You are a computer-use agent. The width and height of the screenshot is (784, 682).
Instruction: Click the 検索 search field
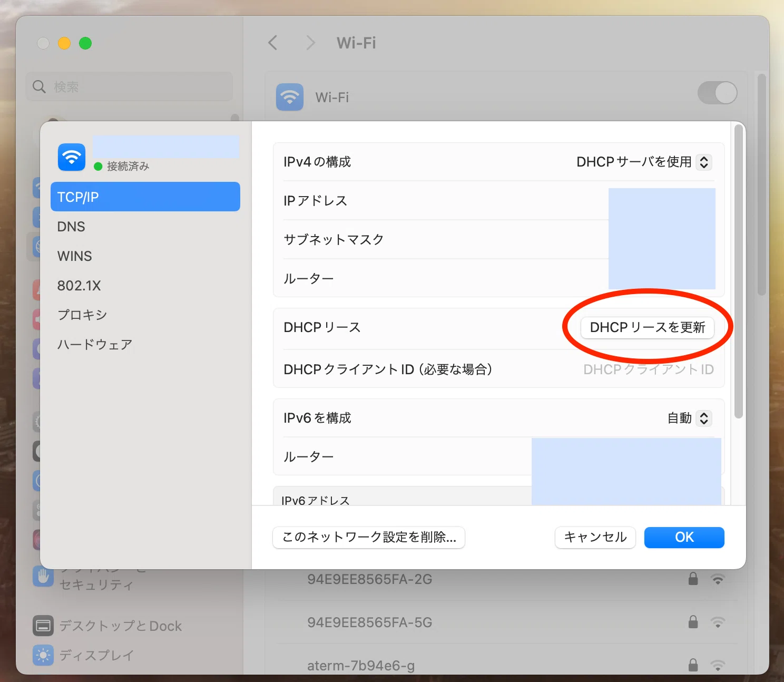(x=129, y=86)
